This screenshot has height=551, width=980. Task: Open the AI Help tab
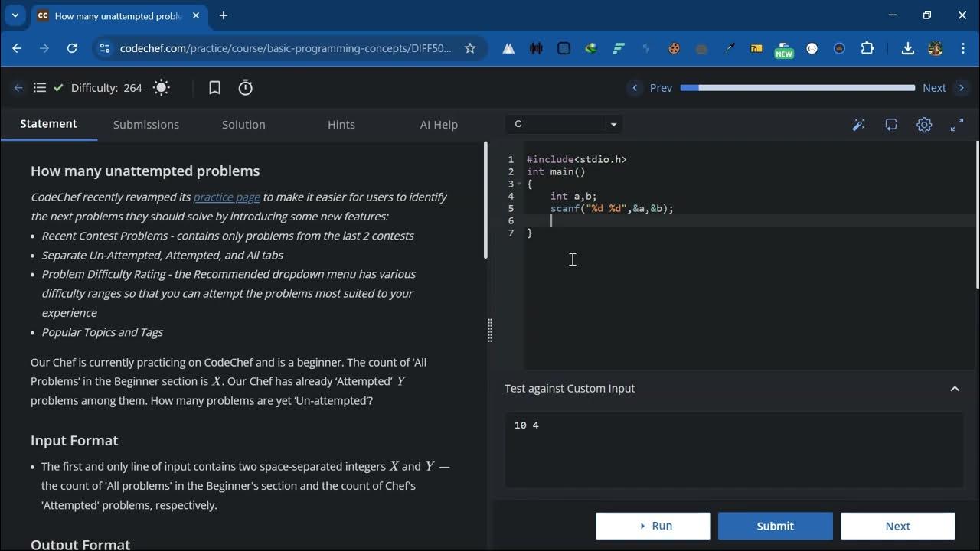(x=439, y=124)
